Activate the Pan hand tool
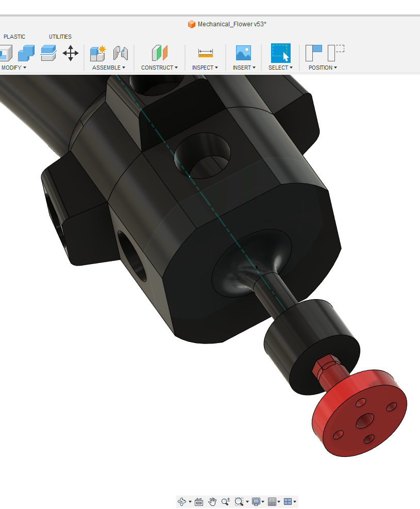The width and height of the screenshot is (420, 509). pyautogui.click(x=212, y=502)
